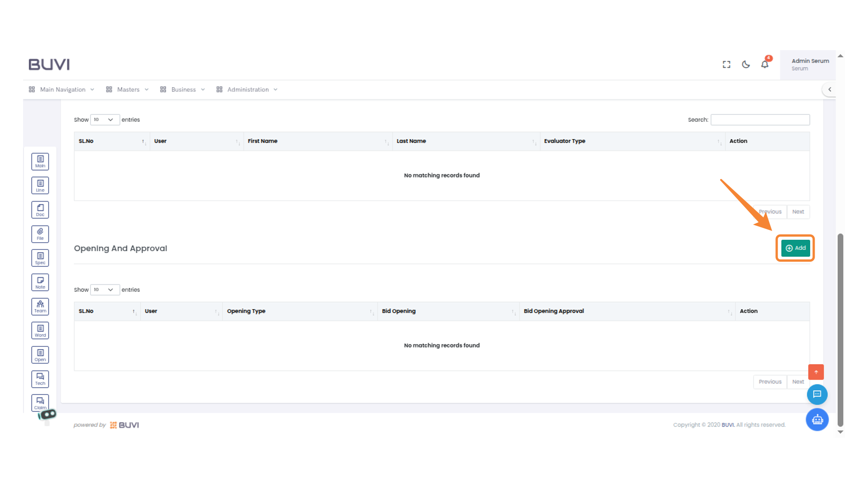Open evaluator table show entries dropdown

click(x=104, y=120)
